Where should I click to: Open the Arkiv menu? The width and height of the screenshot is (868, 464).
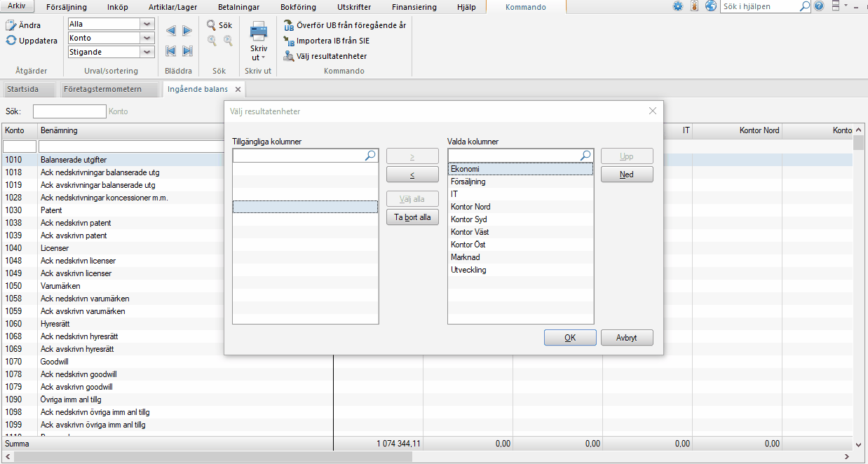tap(17, 6)
